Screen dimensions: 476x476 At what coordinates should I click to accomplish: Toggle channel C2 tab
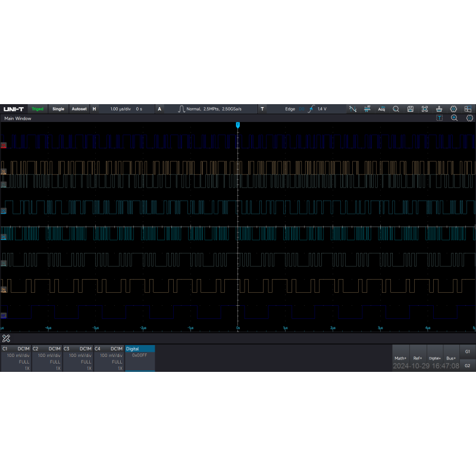47,358
